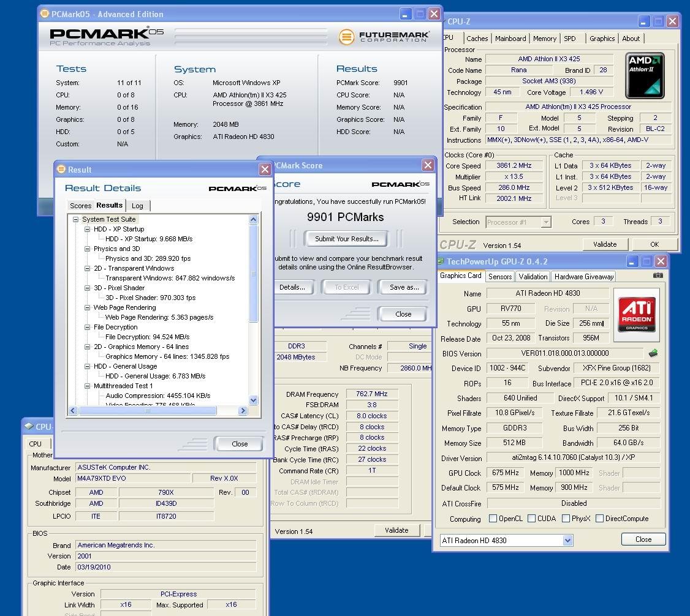Switch to the Log tab in Result
Viewport: 690px width, 616px height.
click(138, 206)
